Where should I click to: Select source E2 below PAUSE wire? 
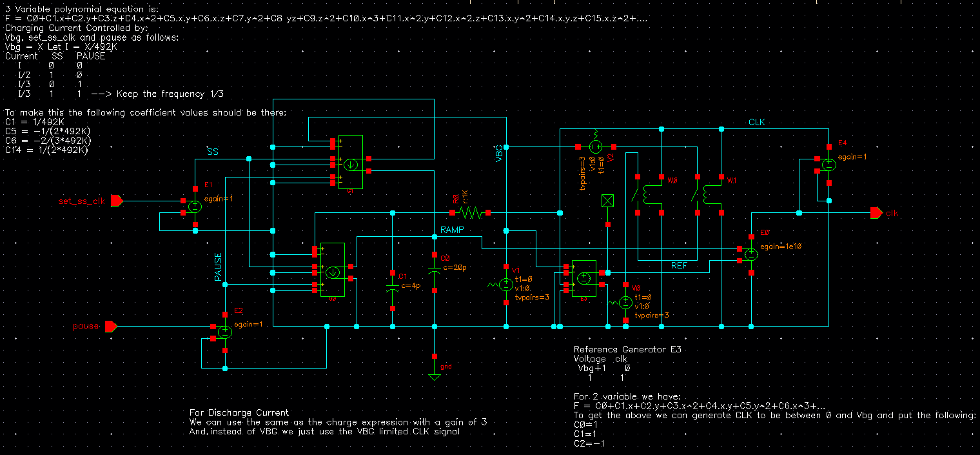(x=224, y=332)
